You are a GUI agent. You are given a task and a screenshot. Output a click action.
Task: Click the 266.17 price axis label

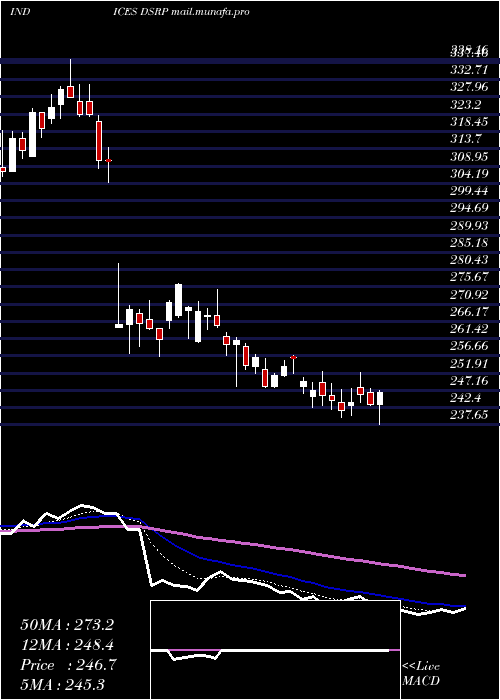point(470,312)
